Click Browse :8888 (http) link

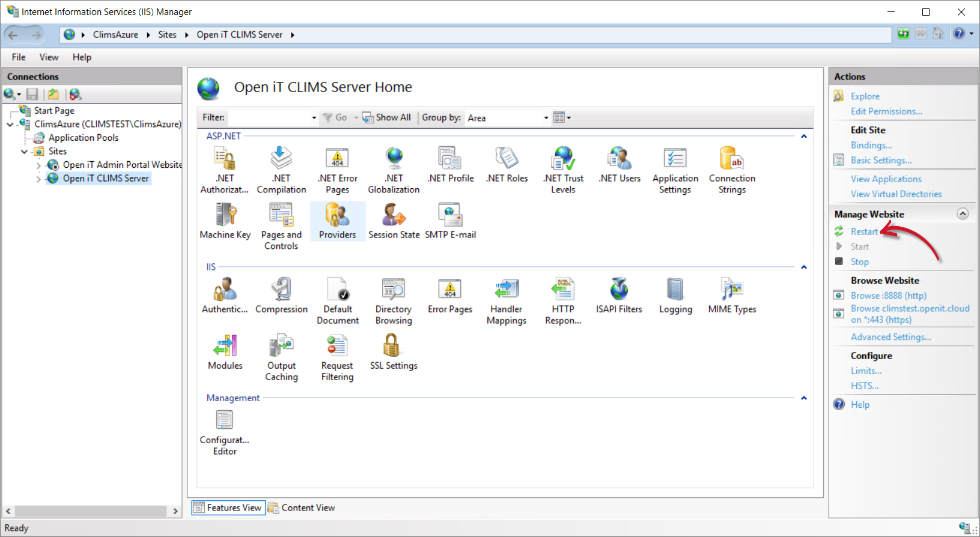[889, 295]
